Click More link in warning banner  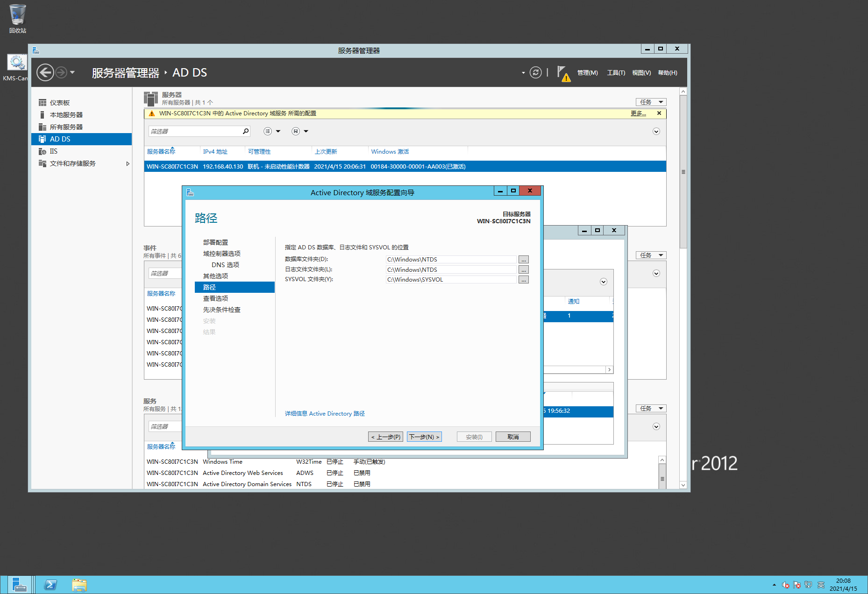pyautogui.click(x=638, y=113)
